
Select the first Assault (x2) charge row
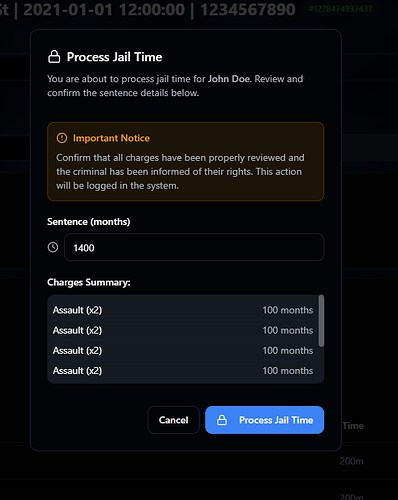pyautogui.click(x=183, y=310)
